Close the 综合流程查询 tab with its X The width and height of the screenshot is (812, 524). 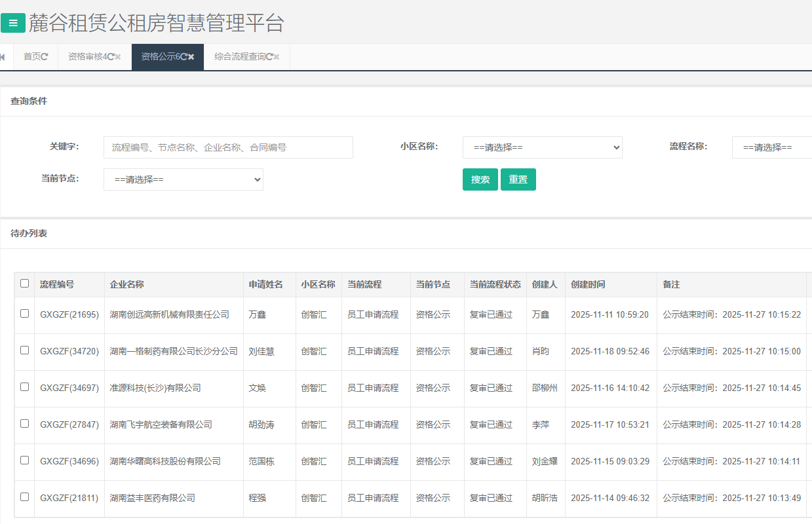pyautogui.click(x=277, y=57)
